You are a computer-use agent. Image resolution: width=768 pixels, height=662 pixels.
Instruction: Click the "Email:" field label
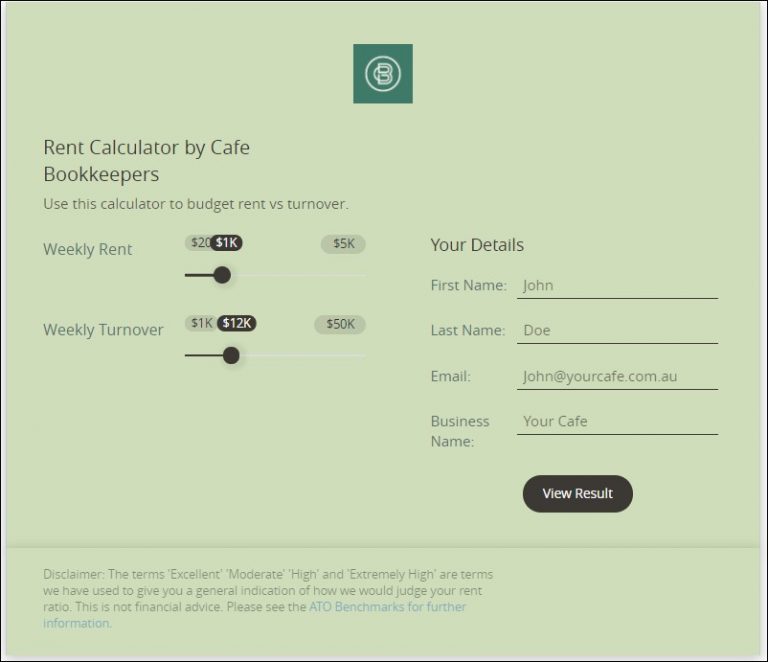point(450,376)
